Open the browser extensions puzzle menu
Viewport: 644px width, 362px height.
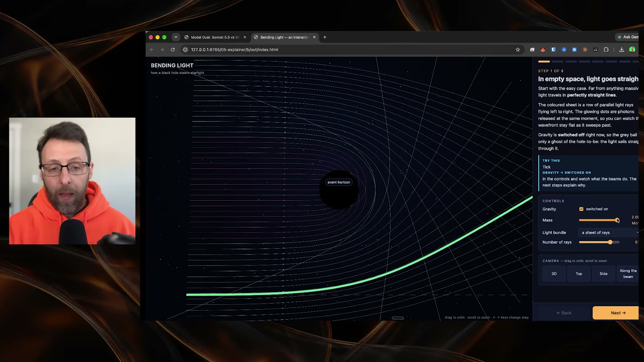point(606,49)
